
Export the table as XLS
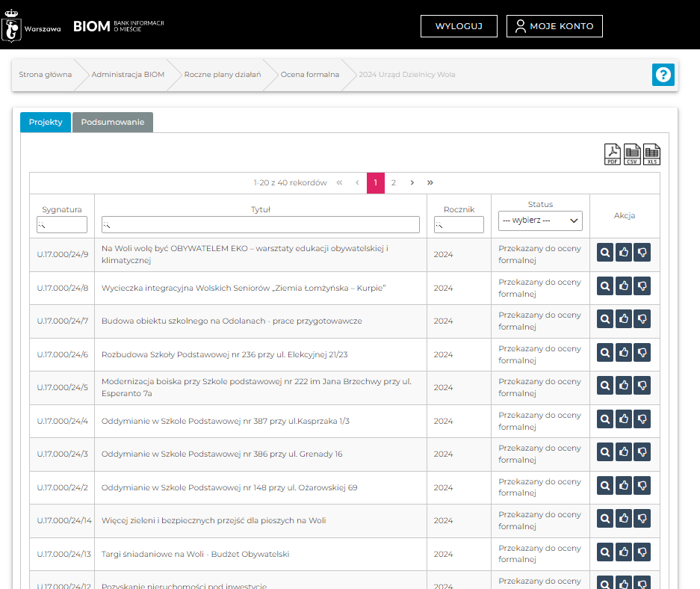pos(652,154)
